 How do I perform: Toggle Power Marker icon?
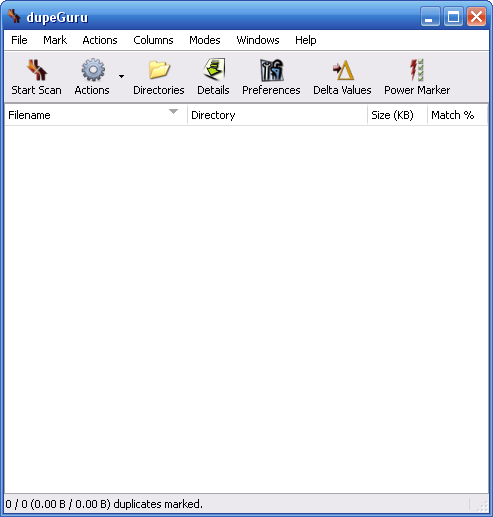click(417, 70)
